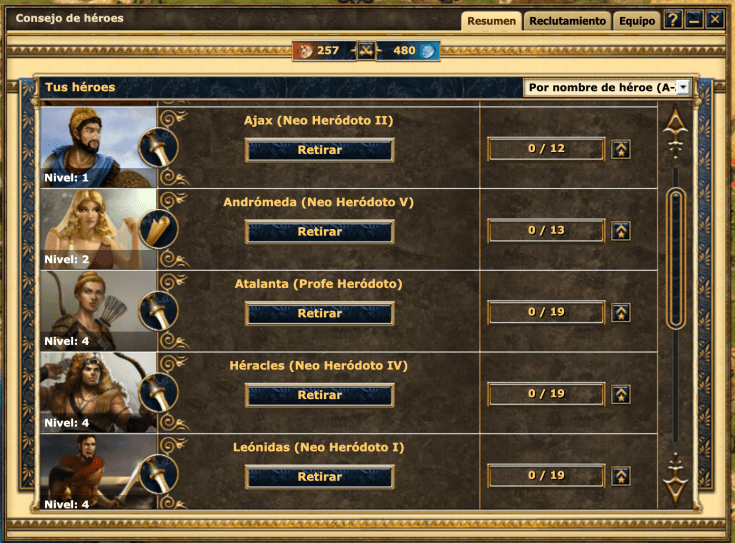
Task: Click Retirar under Leónidas
Action: 320,477
